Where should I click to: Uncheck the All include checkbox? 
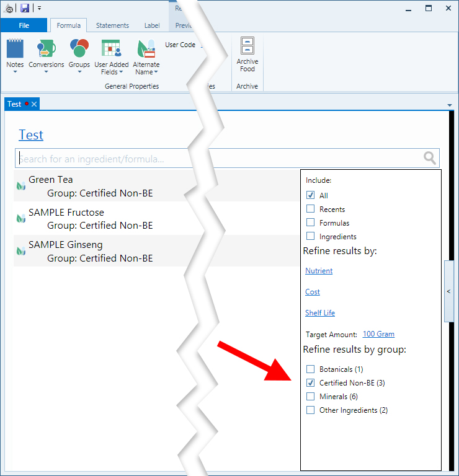tap(311, 195)
